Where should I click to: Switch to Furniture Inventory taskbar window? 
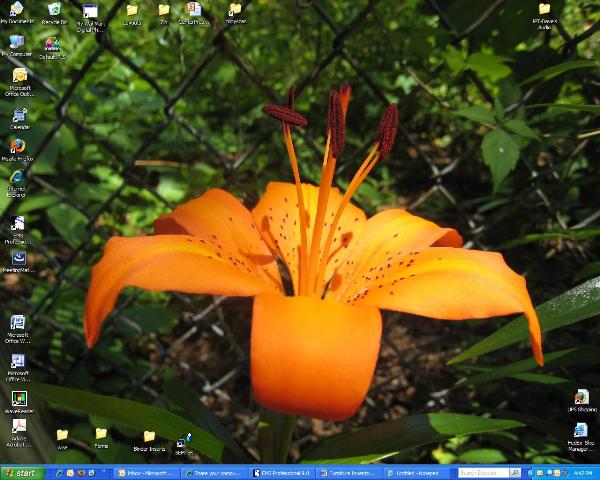[x=349, y=473]
